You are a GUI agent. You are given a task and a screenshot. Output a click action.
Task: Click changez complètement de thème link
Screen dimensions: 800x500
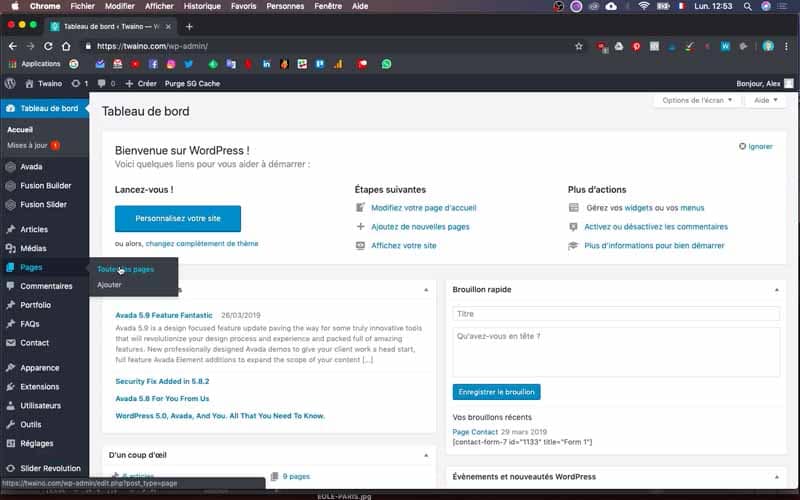point(202,243)
